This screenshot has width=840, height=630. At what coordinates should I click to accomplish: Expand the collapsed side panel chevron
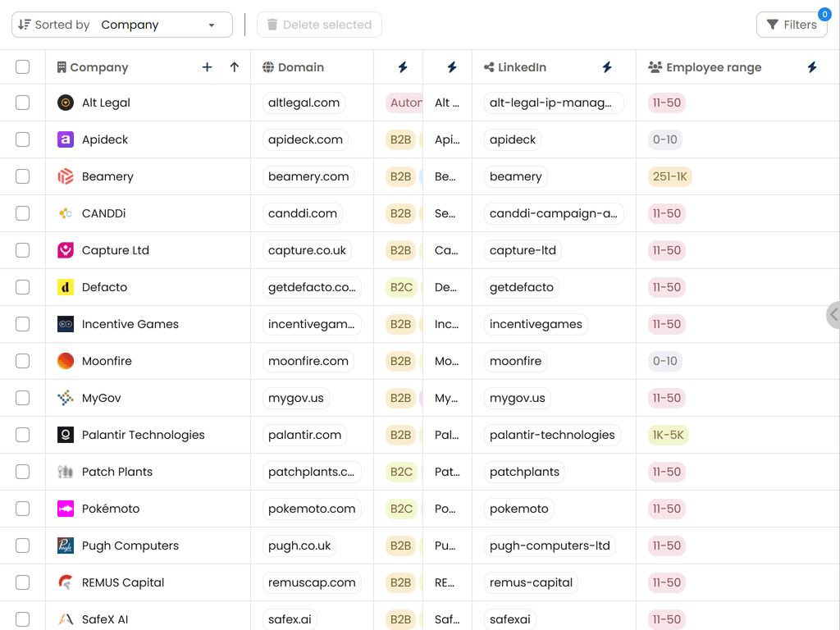click(833, 314)
